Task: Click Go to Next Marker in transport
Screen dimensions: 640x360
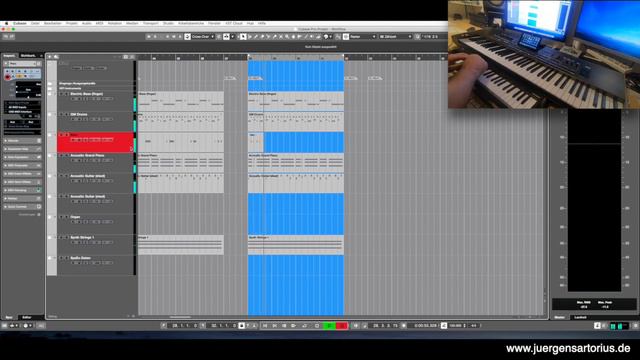Action: [x=274, y=326]
